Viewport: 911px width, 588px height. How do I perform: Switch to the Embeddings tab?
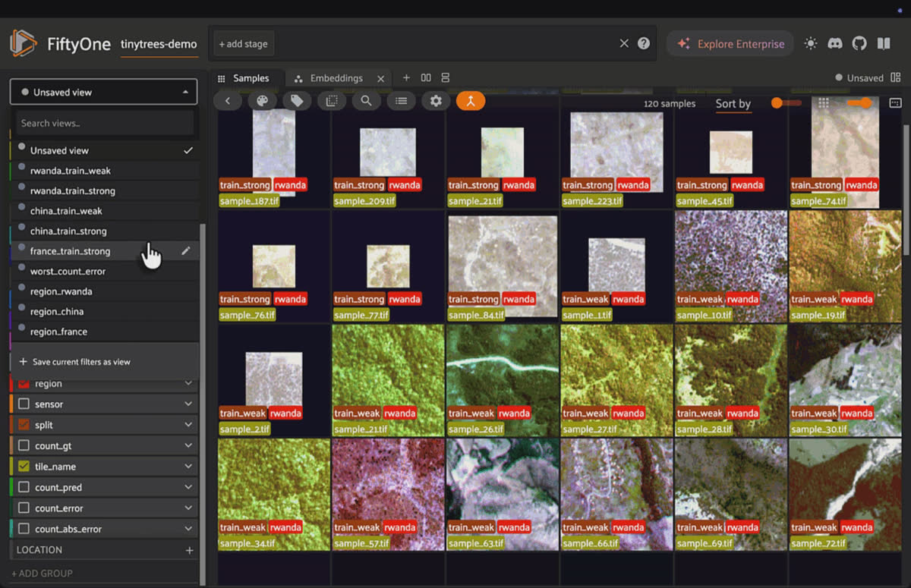click(336, 78)
